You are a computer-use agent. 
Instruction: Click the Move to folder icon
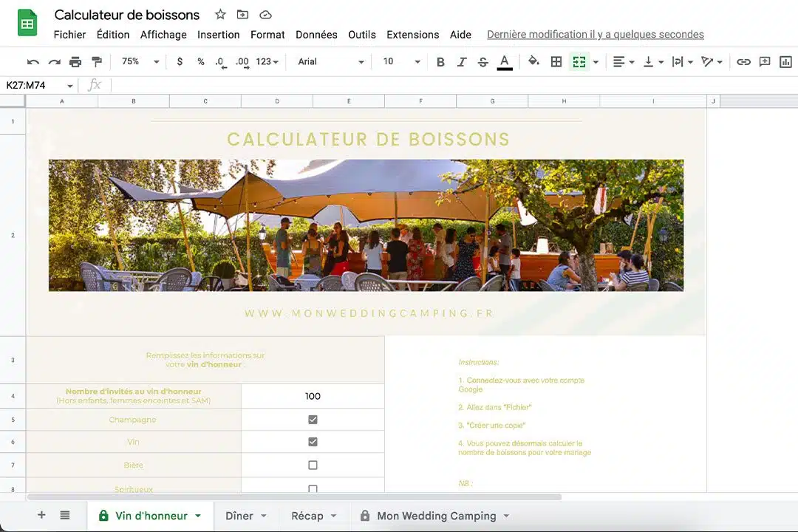click(x=243, y=14)
